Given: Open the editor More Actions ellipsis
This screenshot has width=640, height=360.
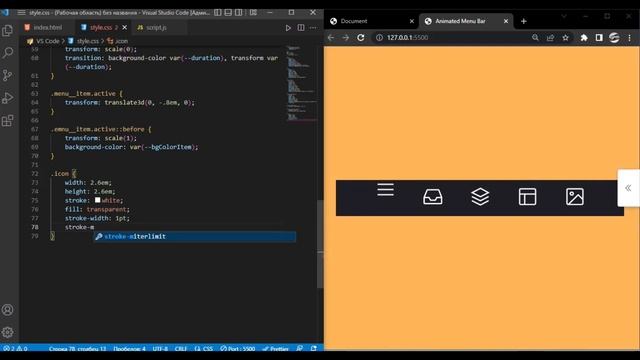Looking at the screenshot, I should [x=313, y=28].
